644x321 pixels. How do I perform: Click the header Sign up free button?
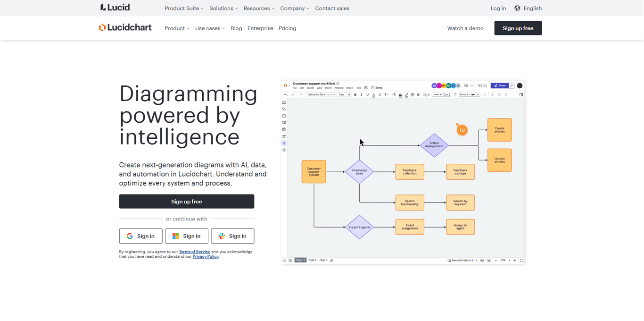pos(518,28)
